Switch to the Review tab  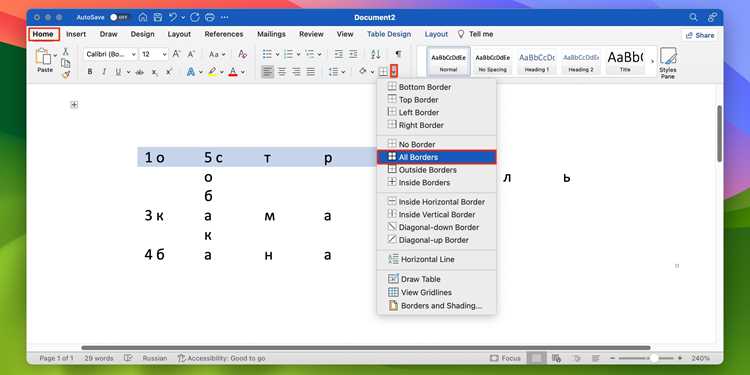click(311, 34)
